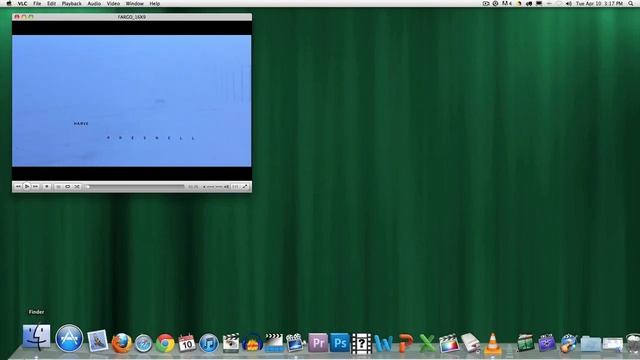Open the folder stack in the Dock
The image size is (640, 360).
pos(591,344)
